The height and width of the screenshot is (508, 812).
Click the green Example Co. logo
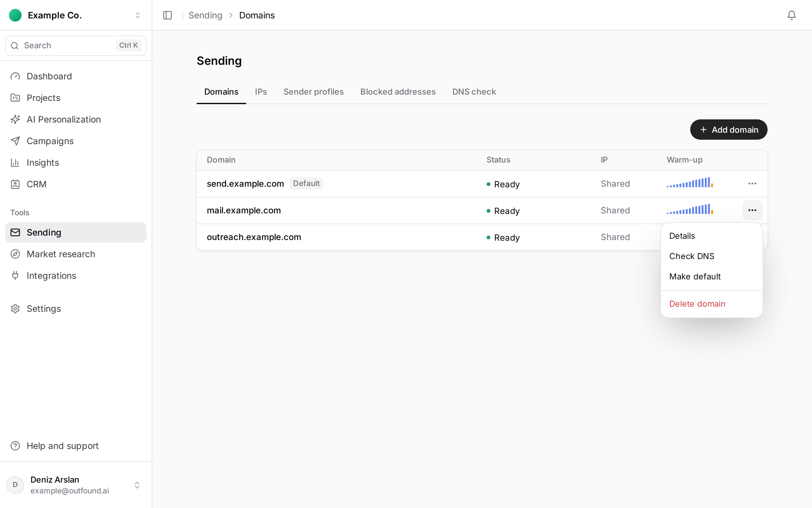click(x=15, y=15)
